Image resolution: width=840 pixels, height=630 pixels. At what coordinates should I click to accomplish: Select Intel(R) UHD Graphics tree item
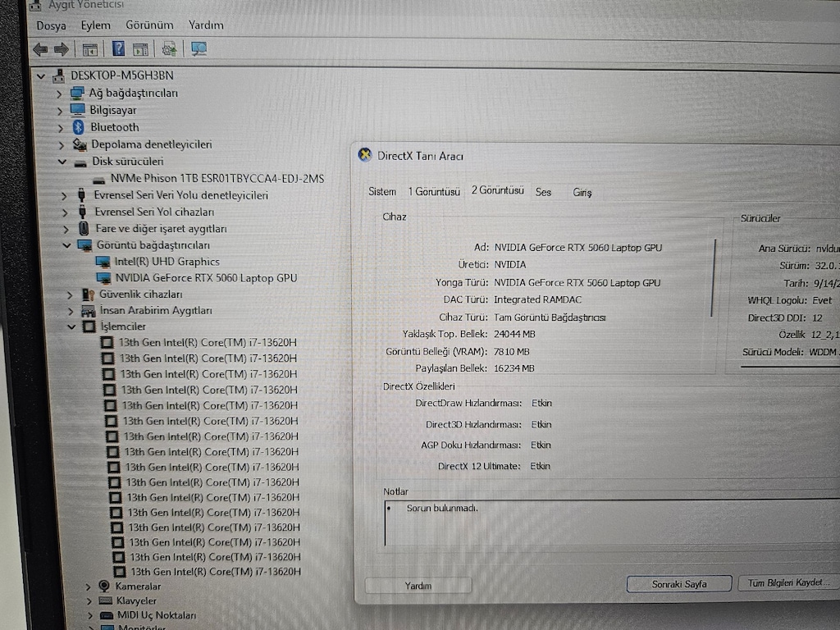tap(167, 262)
